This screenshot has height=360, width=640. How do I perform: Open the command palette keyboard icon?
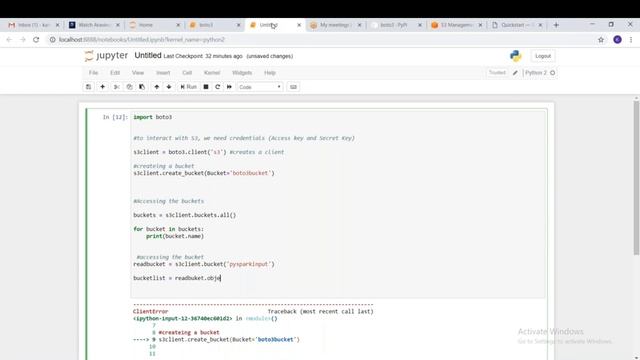tap(293, 87)
